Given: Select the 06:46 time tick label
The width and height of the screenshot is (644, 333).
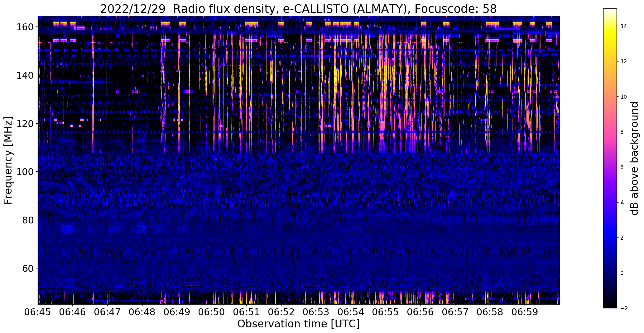Looking at the screenshot, I should click(x=73, y=312).
